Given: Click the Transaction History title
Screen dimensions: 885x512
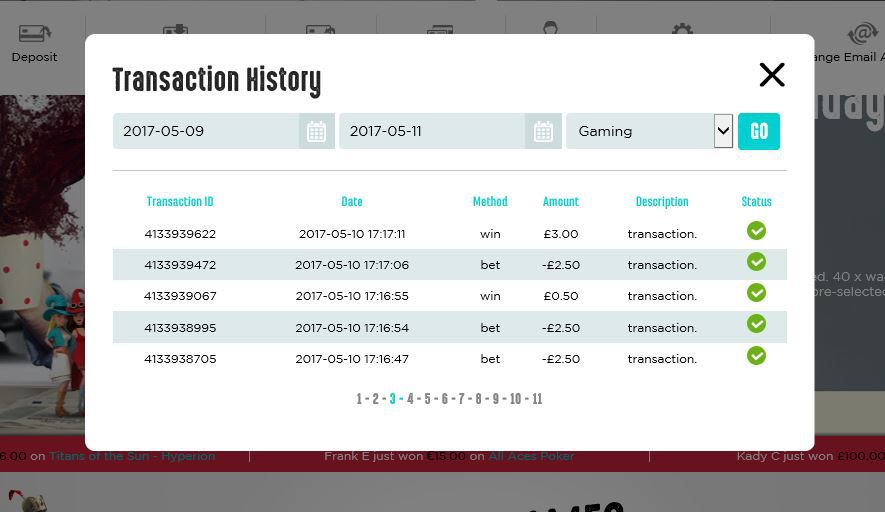Looking at the screenshot, I should [217, 80].
